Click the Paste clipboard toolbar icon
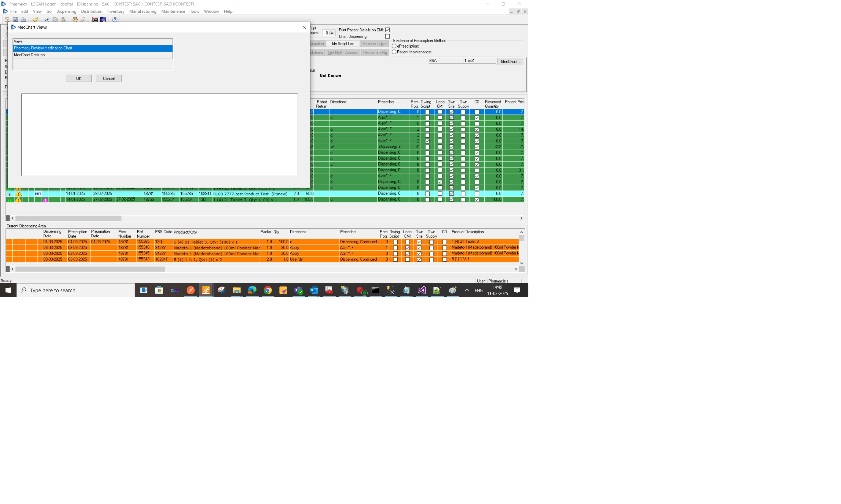841x504 pixels. tap(63, 20)
